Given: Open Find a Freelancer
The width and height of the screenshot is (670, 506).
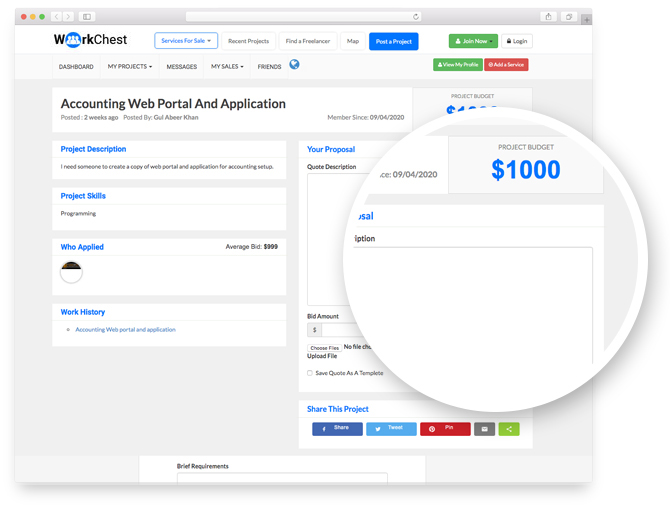Looking at the screenshot, I should tap(308, 41).
